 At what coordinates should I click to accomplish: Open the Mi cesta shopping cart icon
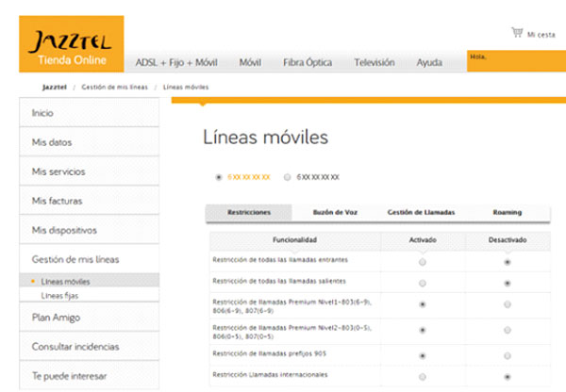point(516,32)
